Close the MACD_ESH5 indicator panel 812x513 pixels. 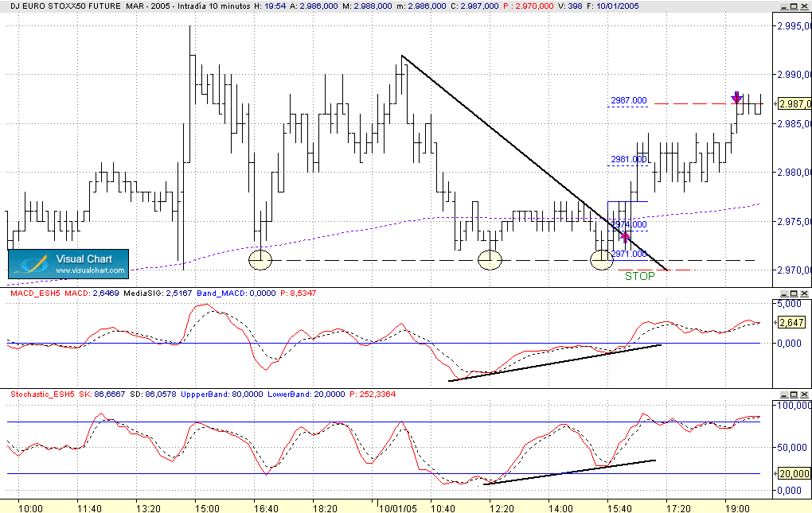point(804,293)
